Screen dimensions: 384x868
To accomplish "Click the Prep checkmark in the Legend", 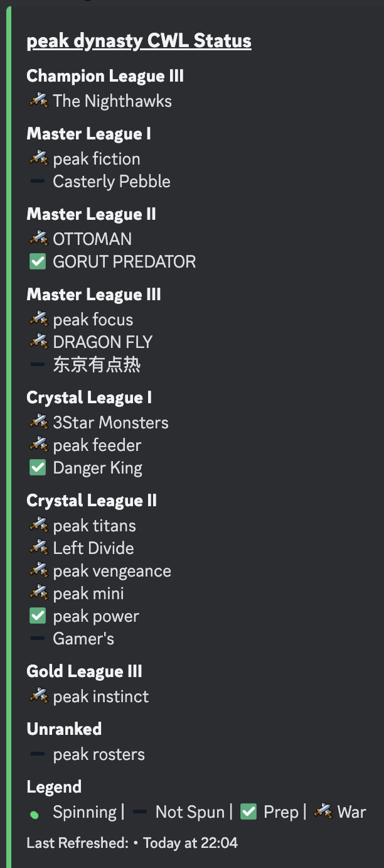I will pyautogui.click(x=248, y=812).
